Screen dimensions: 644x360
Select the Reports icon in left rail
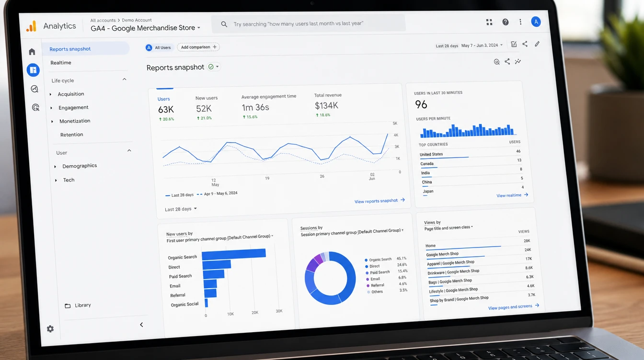pos(33,70)
